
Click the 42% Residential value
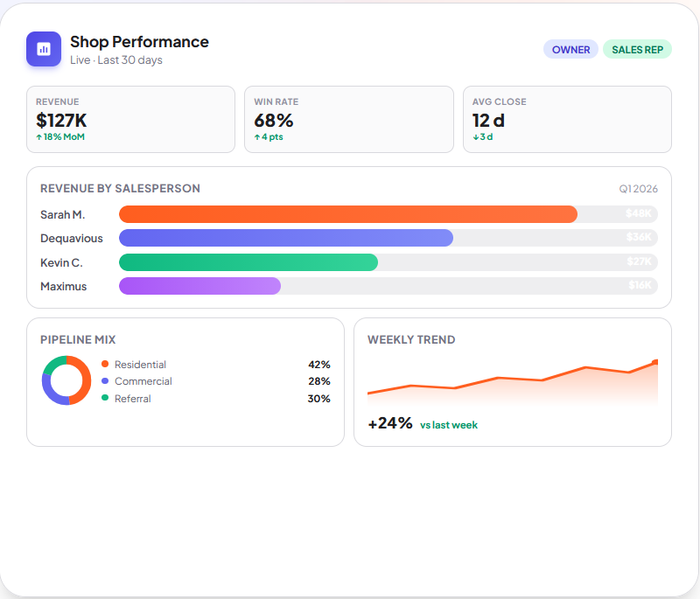pyautogui.click(x=319, y=365)
